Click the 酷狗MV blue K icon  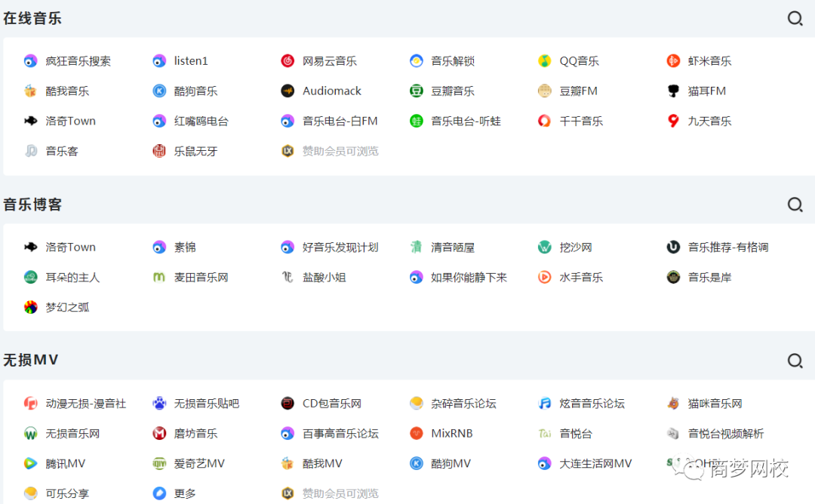(417, 463)
